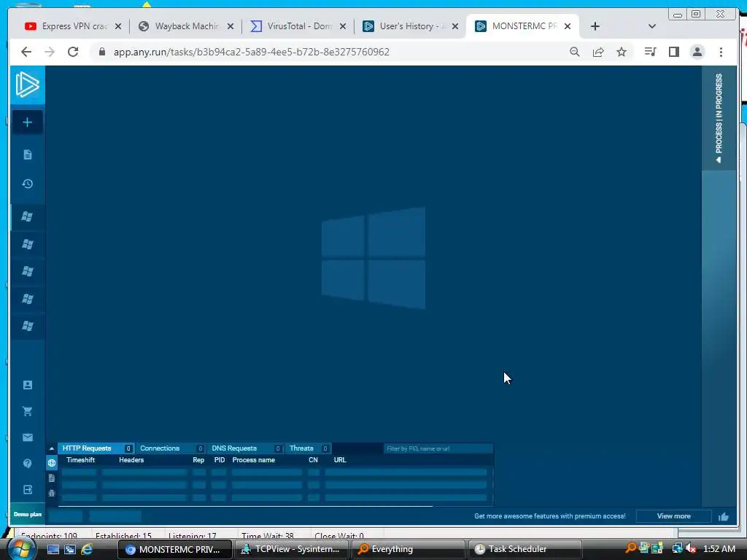Start a new task with plus button
The image size is (747, 560).
(x=27, y=122)
